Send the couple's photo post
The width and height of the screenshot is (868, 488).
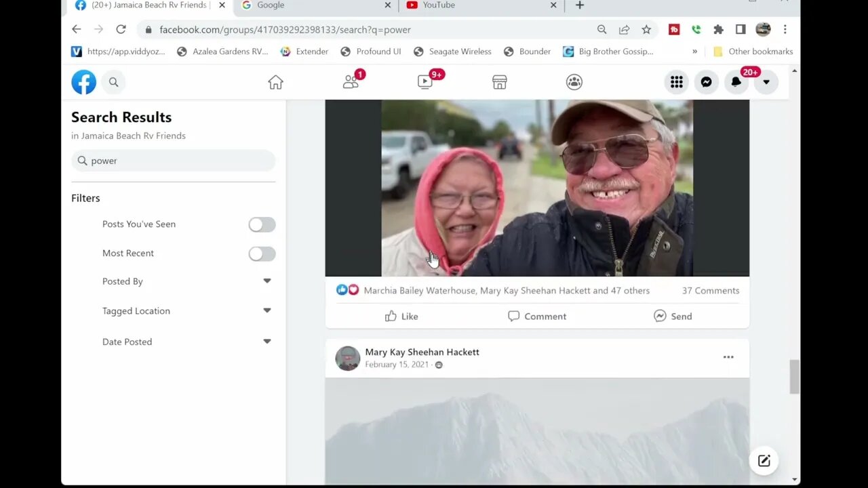point(673,317)
